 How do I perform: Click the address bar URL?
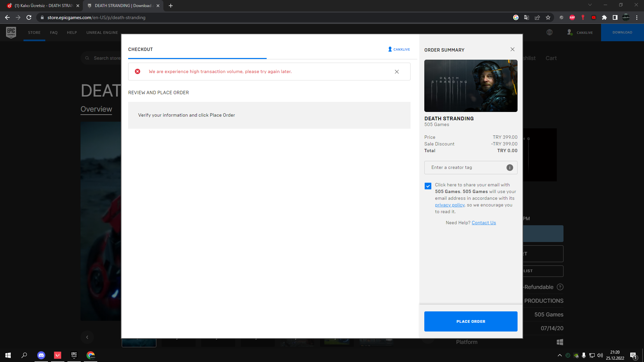click(x=96, y=17)
